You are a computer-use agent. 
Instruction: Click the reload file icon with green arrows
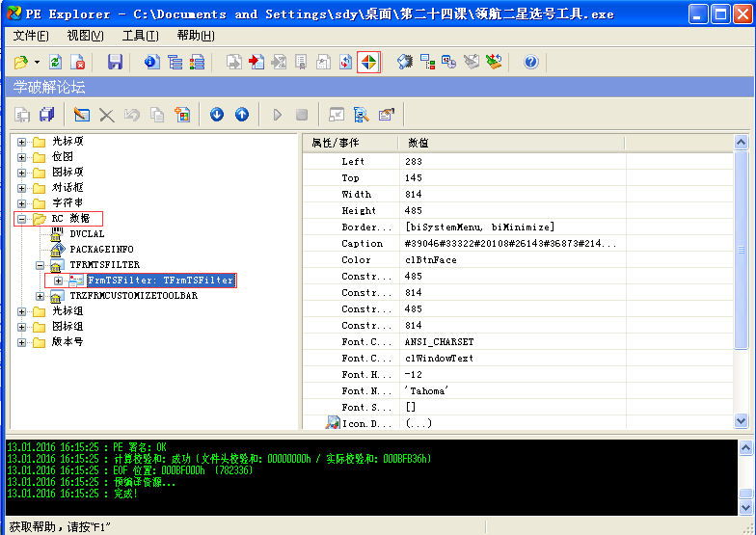coord(56,62)
